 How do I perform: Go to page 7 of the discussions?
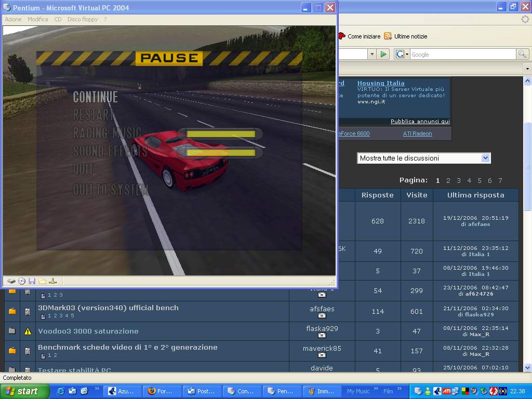pos(500,180)
